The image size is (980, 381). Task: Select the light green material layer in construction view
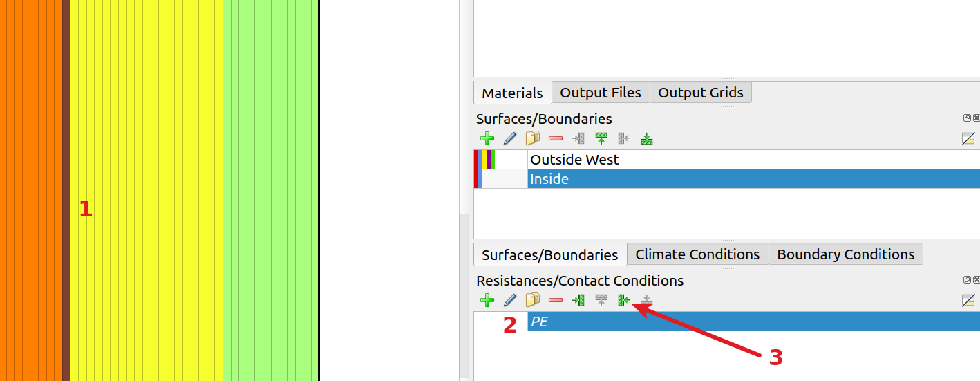[x=270, y=190]
